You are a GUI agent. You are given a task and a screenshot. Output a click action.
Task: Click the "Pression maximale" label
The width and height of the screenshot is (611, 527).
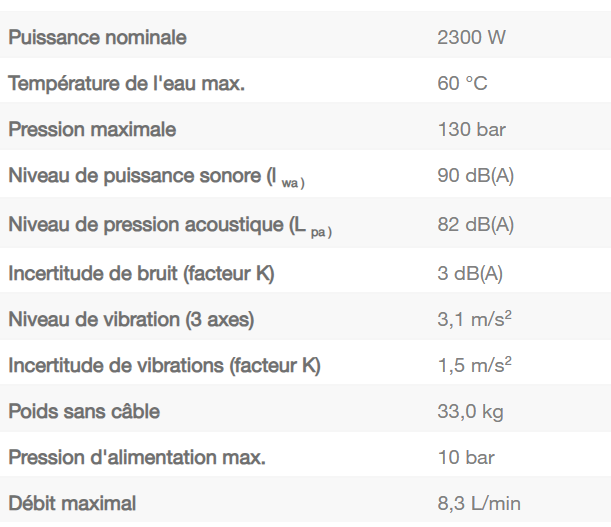click(92, 130)
